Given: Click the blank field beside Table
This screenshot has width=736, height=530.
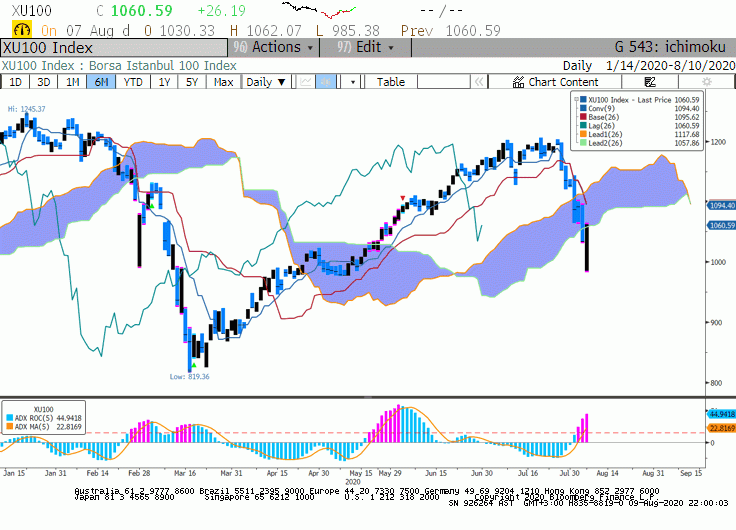Looking at the screenshot, I should coord(444,82).
